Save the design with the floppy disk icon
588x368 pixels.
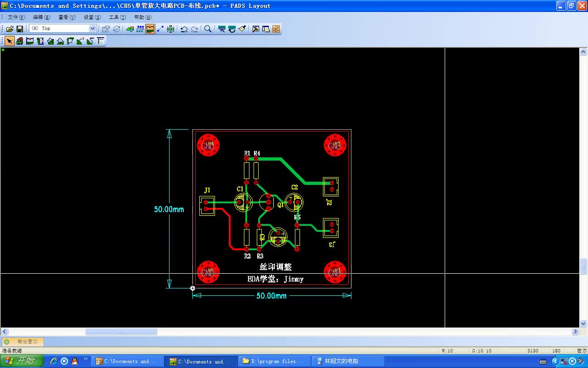coord(20,29)
